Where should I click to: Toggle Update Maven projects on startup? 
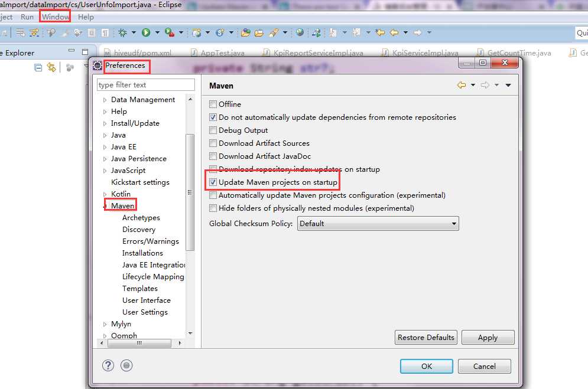(x=213, y=182)
